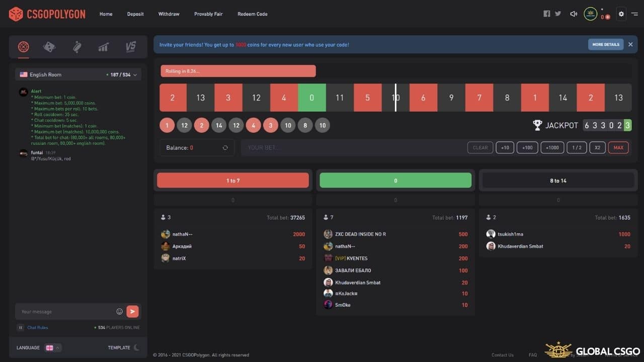Toggle dark template moon icon
The image size is (644, 362).
coord(136,347)
